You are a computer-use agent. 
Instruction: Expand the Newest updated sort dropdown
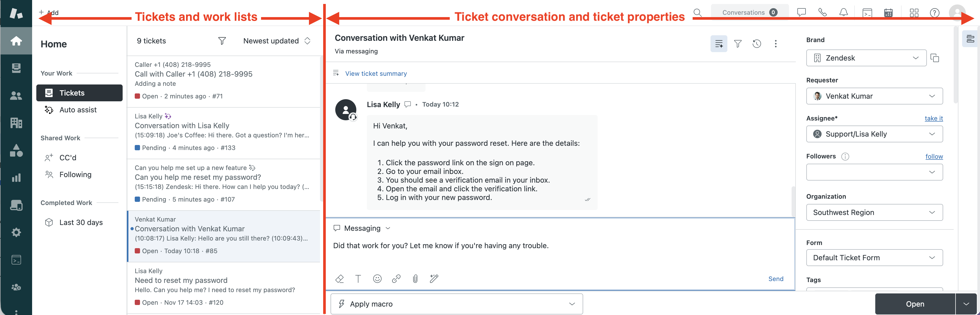point(277,41)
